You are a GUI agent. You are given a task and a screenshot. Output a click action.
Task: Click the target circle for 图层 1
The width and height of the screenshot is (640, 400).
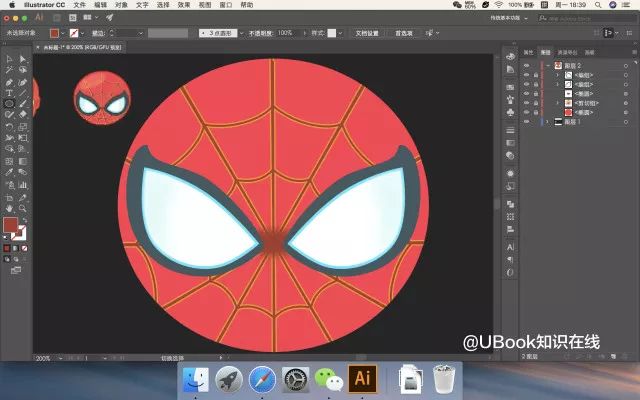626,122
